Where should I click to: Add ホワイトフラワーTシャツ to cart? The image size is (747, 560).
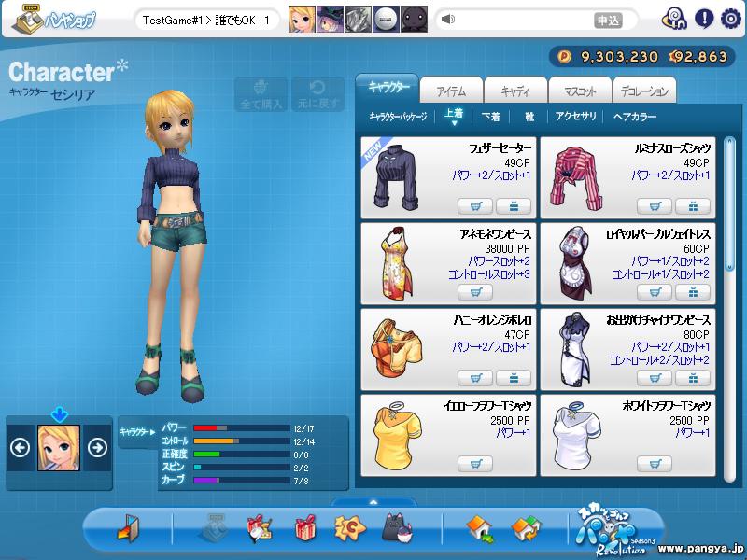pyautogui.click(x=655, y=463)
